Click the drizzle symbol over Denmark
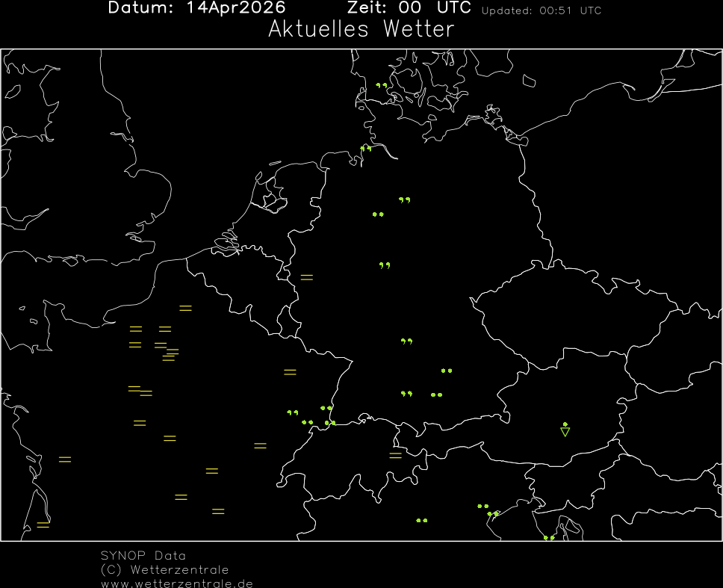The width and height of the screenshot is (723, 588). (382, 86)
